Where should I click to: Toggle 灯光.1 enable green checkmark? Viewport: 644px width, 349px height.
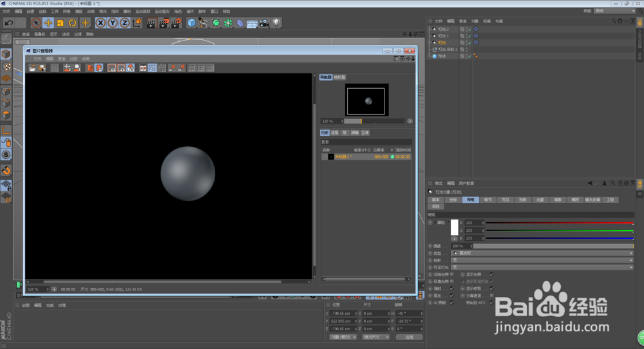point(469,36)
